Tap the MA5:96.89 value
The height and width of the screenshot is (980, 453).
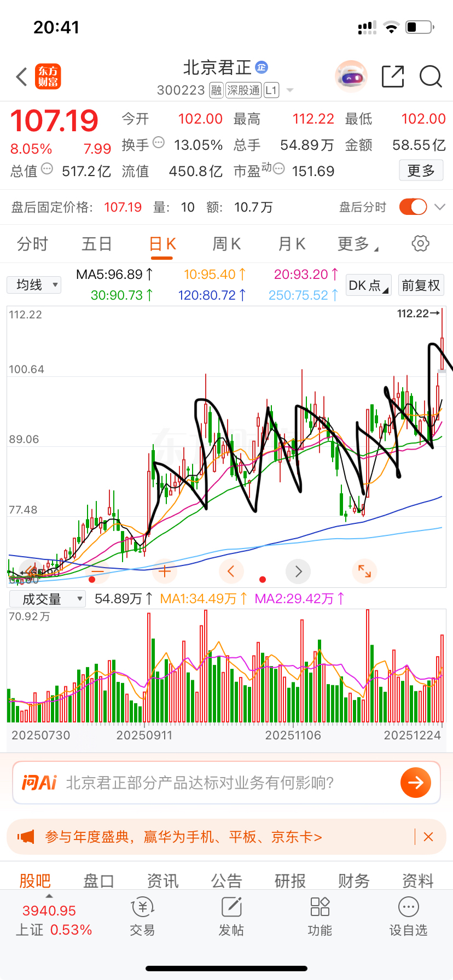click(x=115, y=275)
